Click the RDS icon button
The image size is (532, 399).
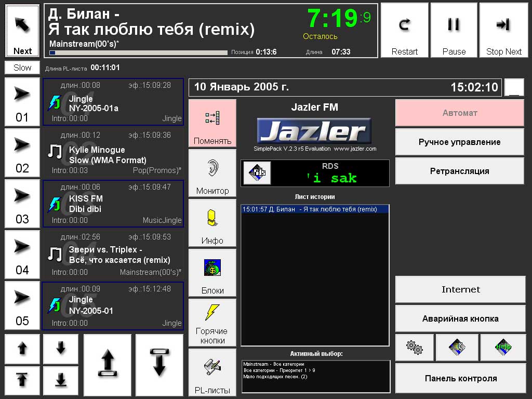(257, 173)
